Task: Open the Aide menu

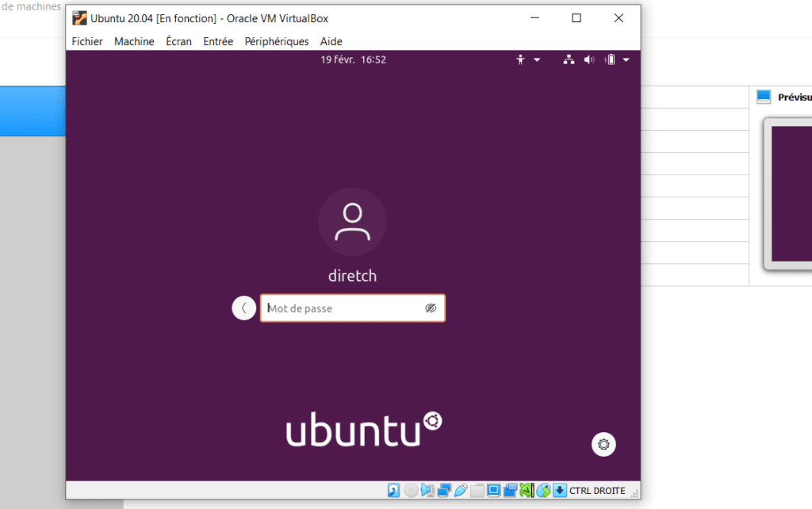Action: coord(331,41)
